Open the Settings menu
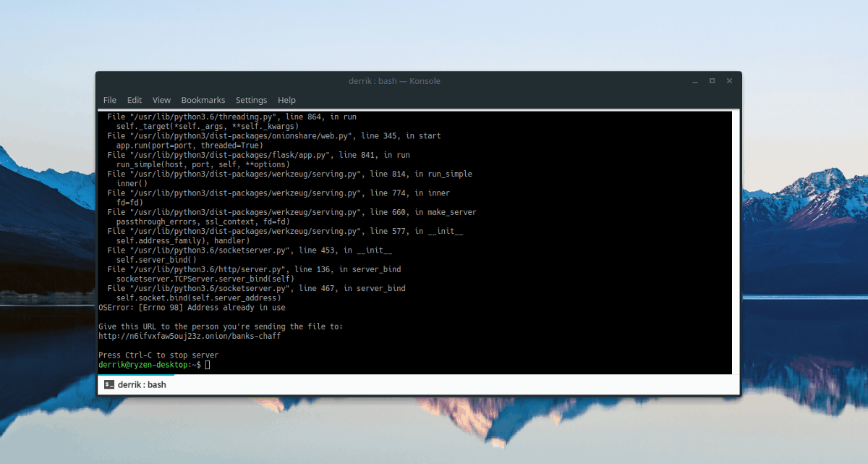 coord(251,100)
